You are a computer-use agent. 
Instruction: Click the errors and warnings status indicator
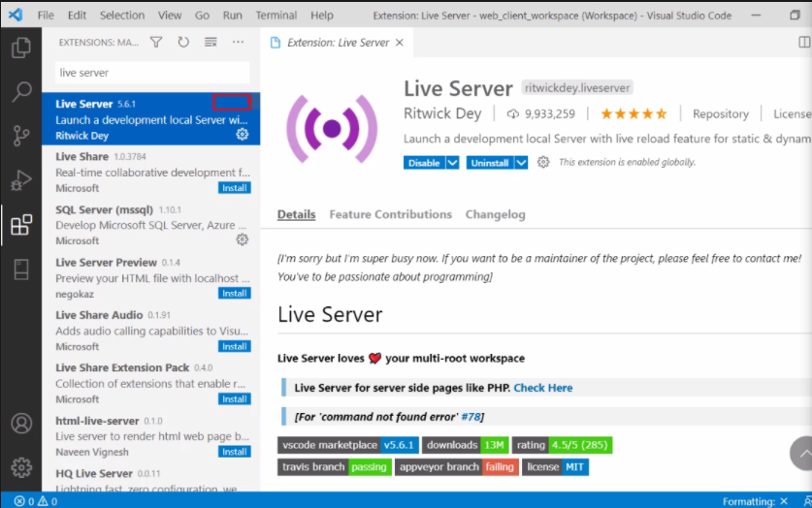35,501
